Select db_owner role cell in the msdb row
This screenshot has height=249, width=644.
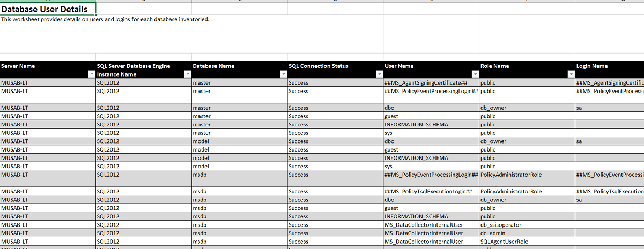click(527, 200)
